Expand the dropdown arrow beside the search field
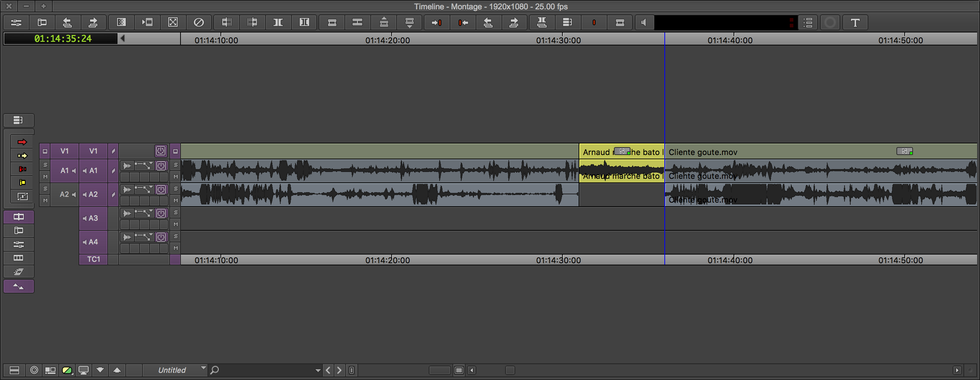Image resolution: width=980 pixels, height=380 pixels. (318, 370)
